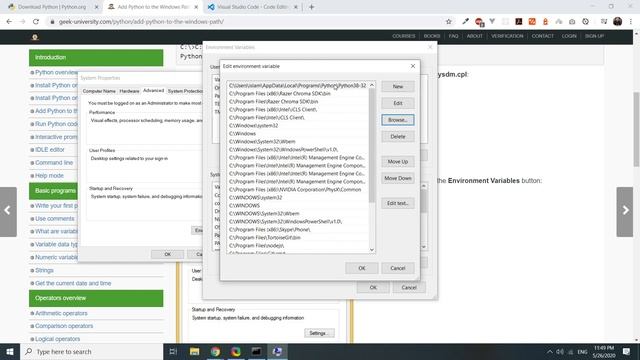
Task: Open the notification center icon
Action: [626, 351]
